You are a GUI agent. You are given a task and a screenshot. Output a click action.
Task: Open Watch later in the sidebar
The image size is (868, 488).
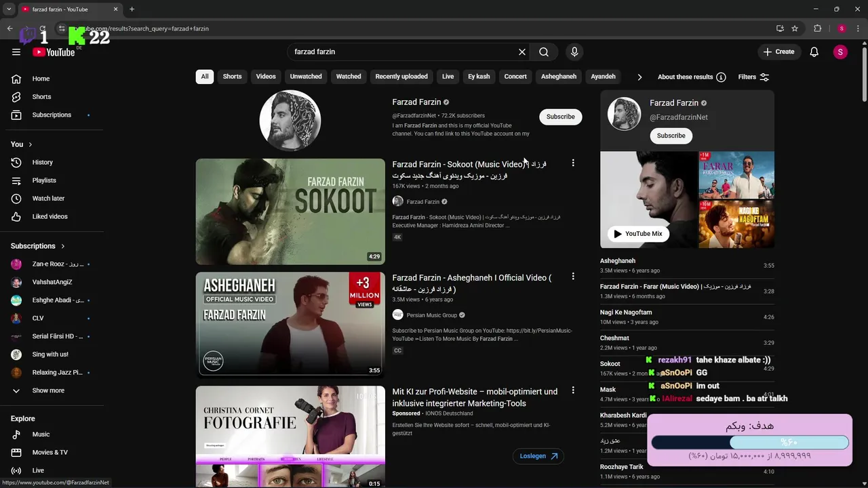point(52,199)
